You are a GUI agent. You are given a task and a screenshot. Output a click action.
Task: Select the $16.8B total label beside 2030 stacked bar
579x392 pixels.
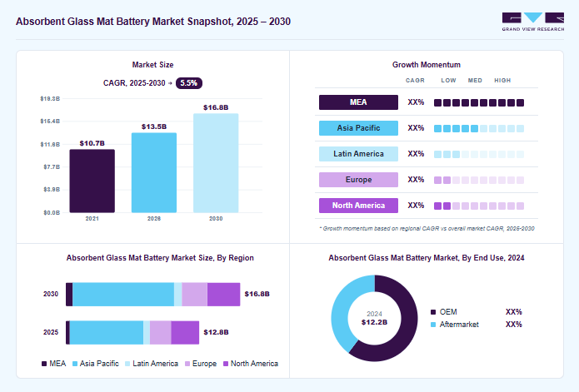(x=257, y=294)
